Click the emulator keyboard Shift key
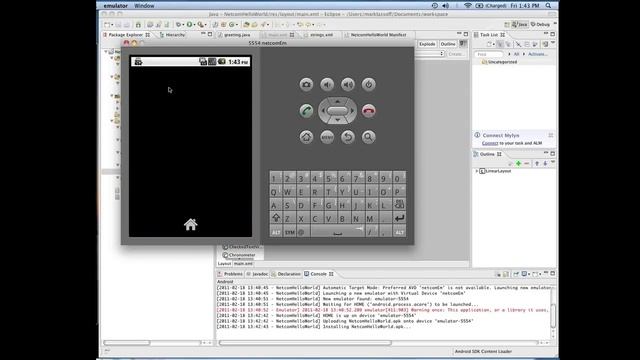Image resolution: width=640 pixels, height=360 pixels. click(276, 218)
